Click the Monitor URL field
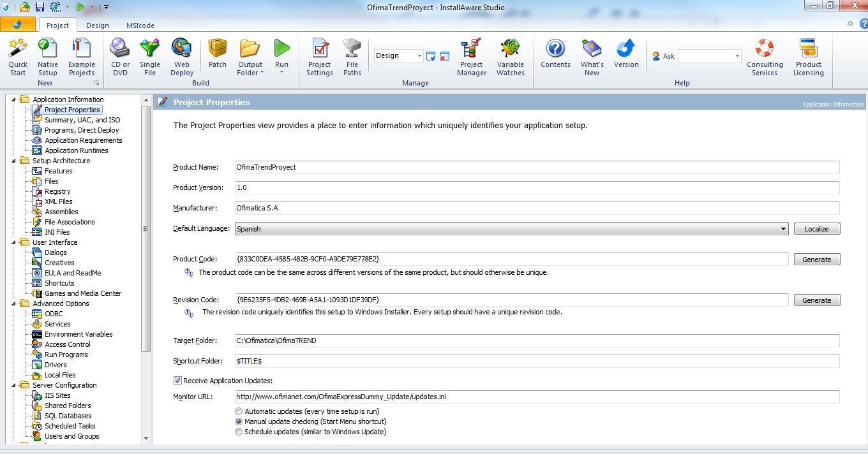Viewport: 868px width, 454px height. (x=537, y=397)
